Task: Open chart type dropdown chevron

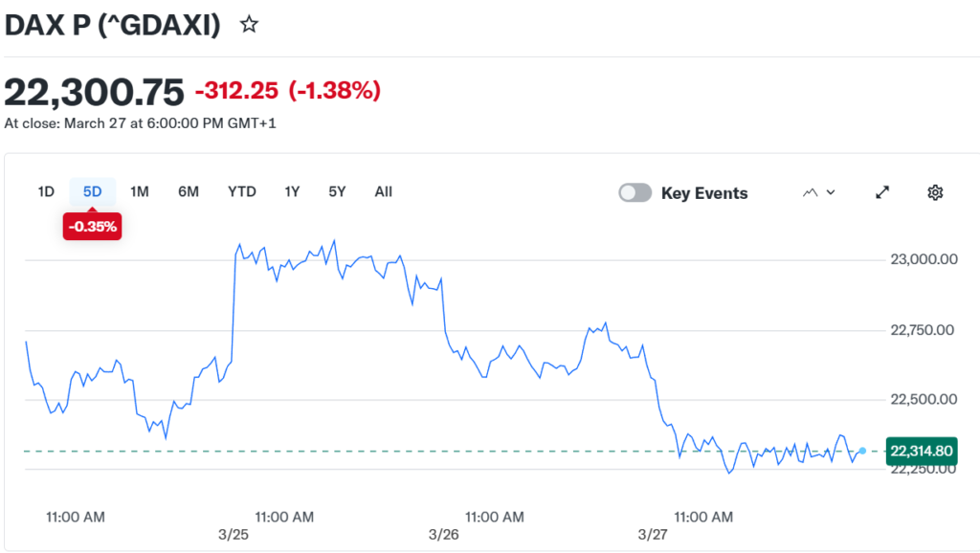Action: pos(831,192)
